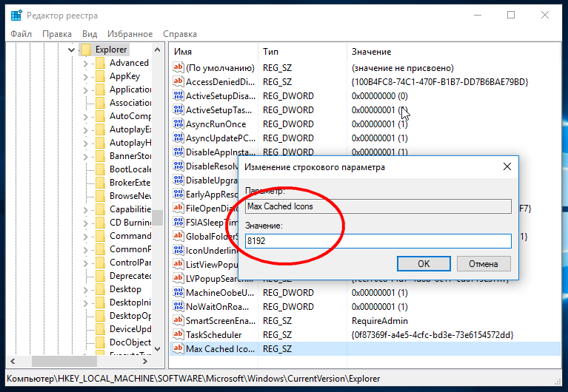Viewport: 568px width, 392px height.
Task: Click the Параметр field showing Max Cached Icons
Action: pos(378,206)
